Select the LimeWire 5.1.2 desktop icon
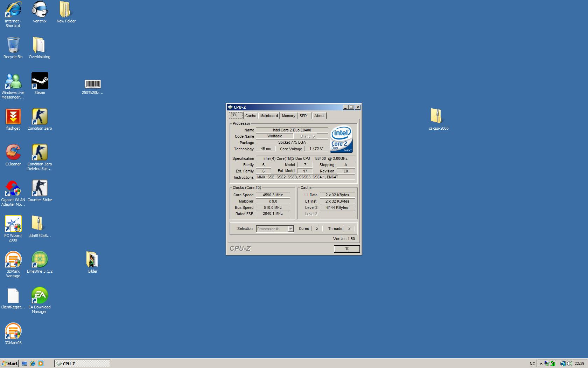588x368 pixels. coord(40,262)
